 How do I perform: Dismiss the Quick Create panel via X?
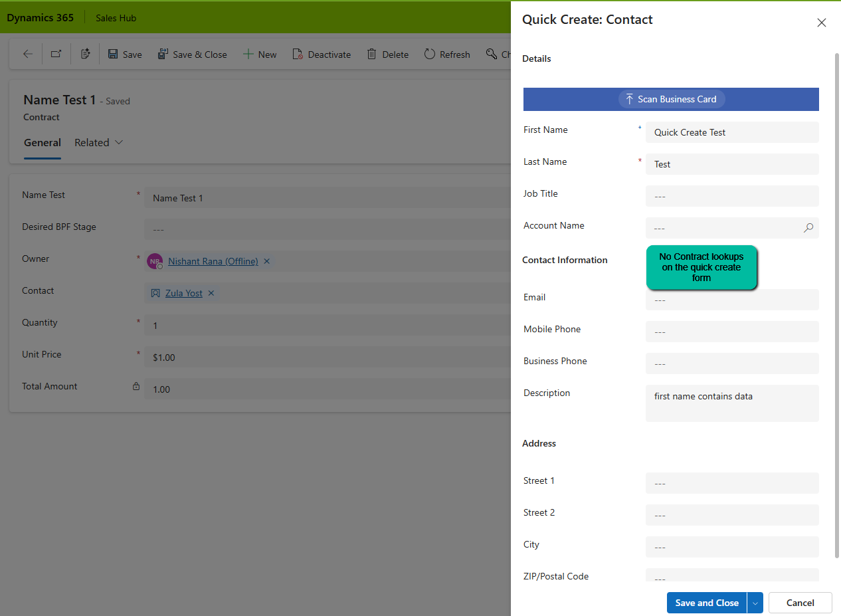coord(822,22)
